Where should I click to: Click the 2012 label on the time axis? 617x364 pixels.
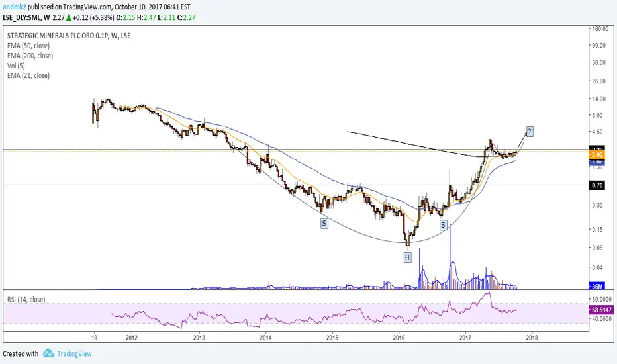(x=132, y=338)
